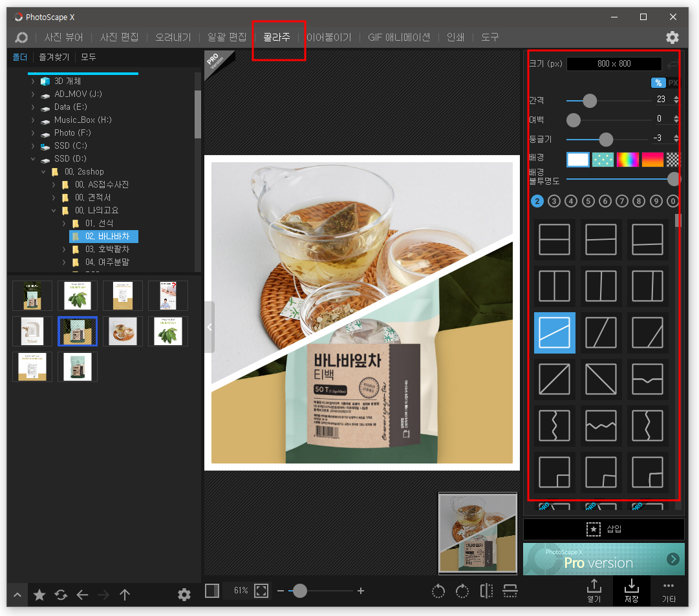Image resolution: width=699 pixels, height=616 pixels.
Task: Switch to the 모두 browser tab
Action: pyautogui.click(x=89, y=57)
